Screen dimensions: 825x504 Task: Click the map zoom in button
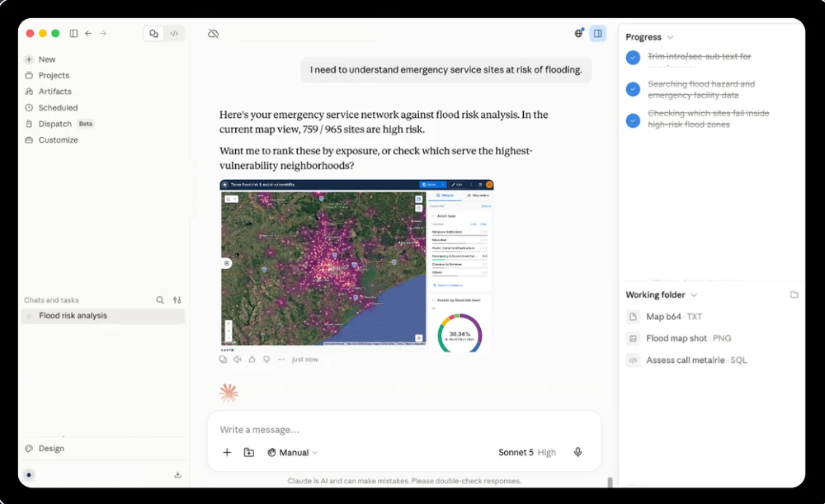[229, 325]
